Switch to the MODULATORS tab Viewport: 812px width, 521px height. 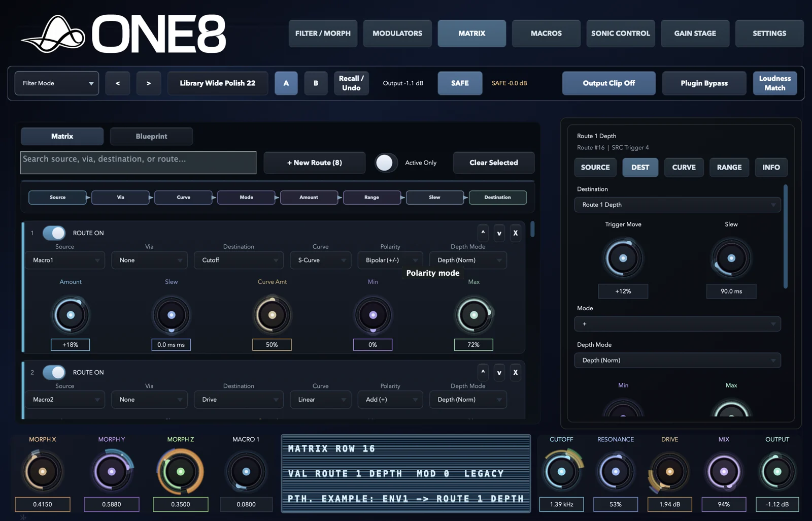[397, 34]
